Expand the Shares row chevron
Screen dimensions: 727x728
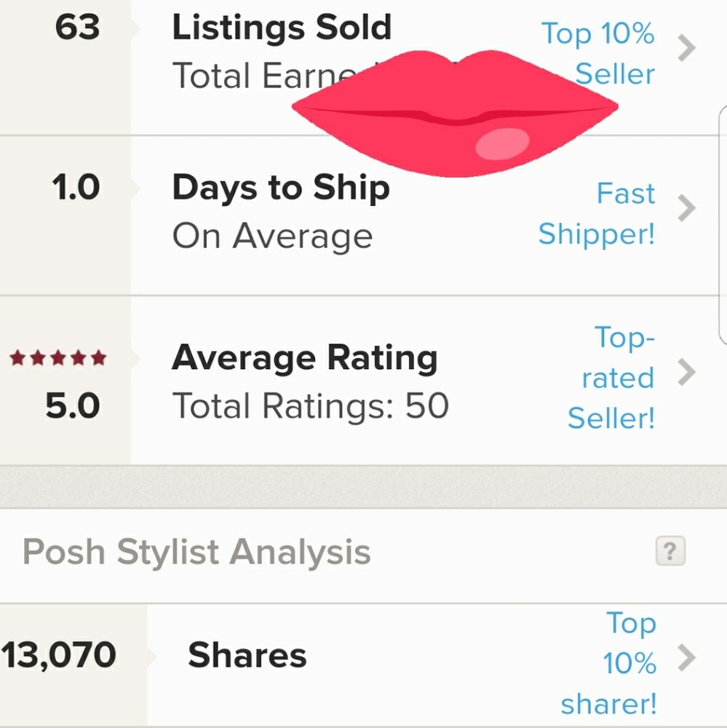pos(686,659)
